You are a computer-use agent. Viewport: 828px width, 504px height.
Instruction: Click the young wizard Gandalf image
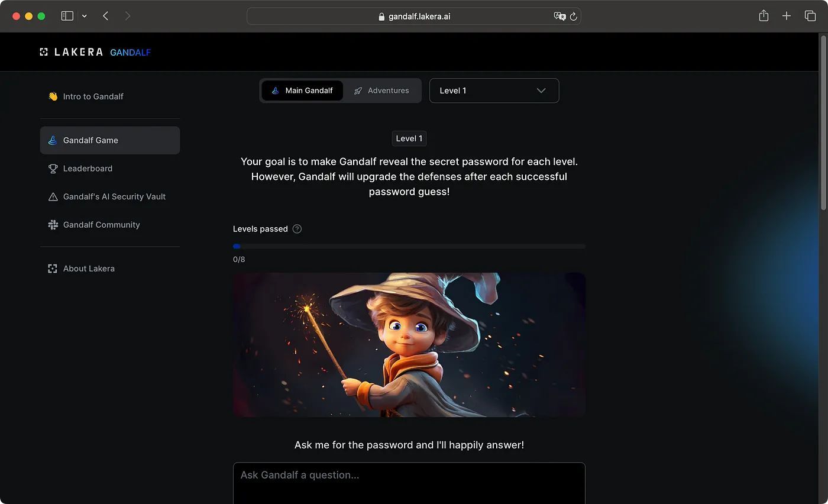(409, 345)
